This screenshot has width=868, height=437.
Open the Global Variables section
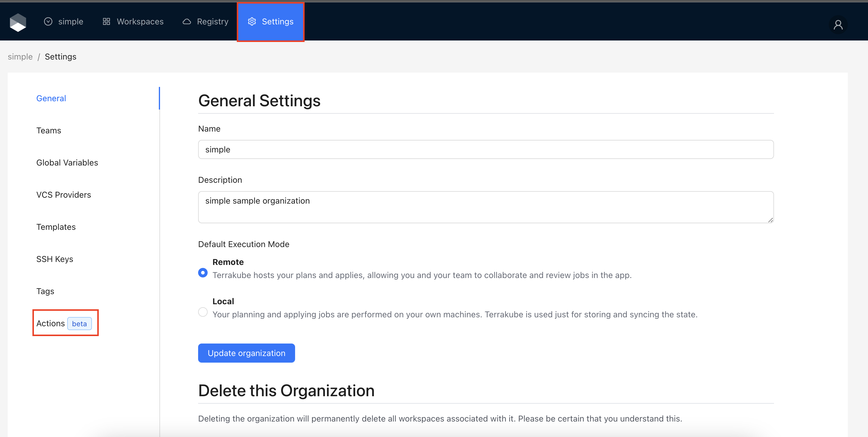(x=67, y=163)
